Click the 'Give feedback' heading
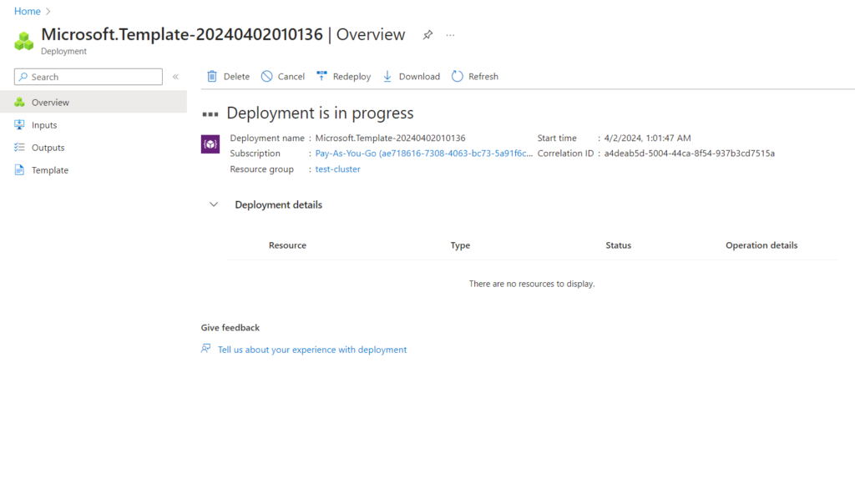This screenshot has height=504, width=855. tap(230, 327)
